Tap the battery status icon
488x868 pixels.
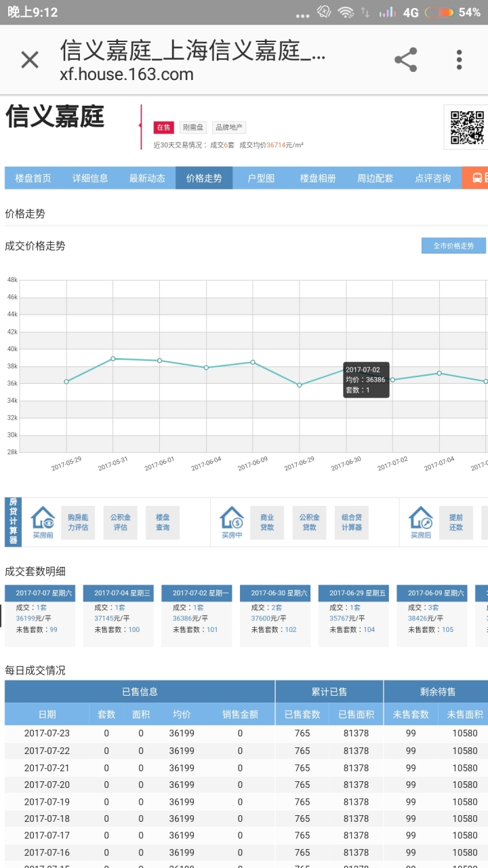tap(440, 12)
